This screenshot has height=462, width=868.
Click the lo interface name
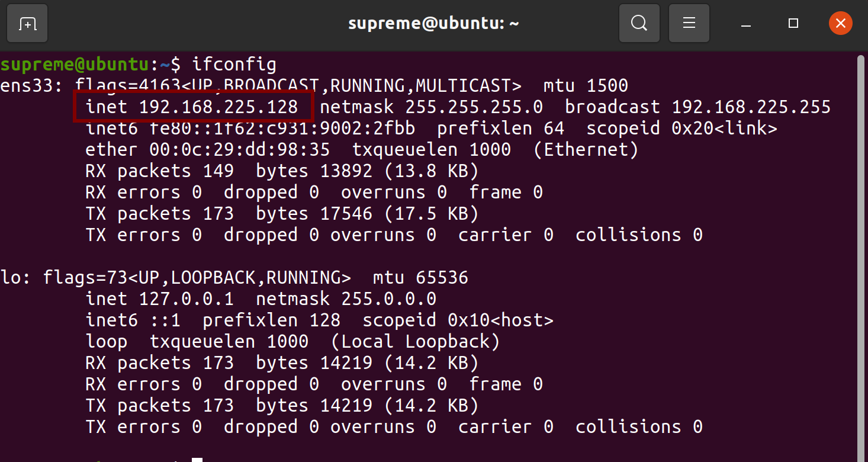[x=11, y=278]
